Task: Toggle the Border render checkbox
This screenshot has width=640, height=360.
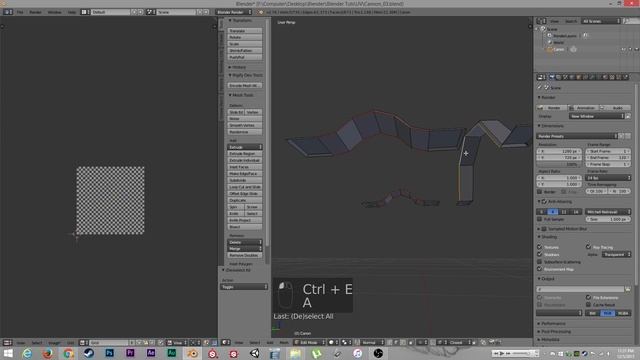Action: [540, 191]
